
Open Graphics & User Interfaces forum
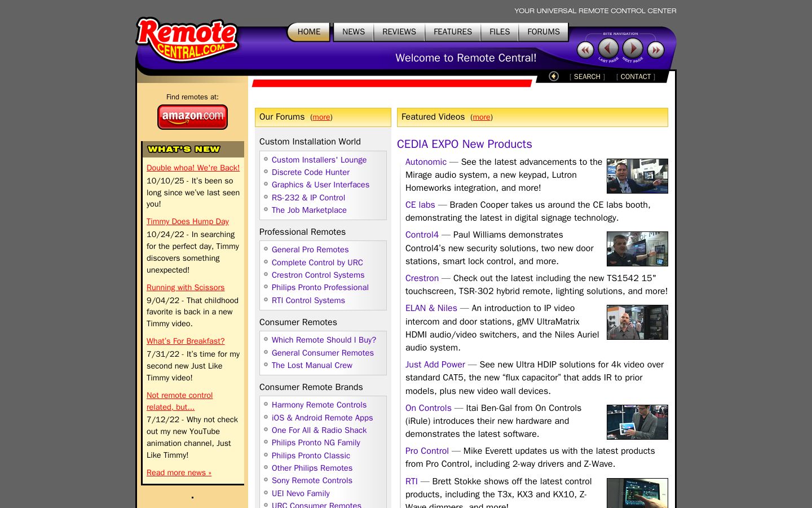pyautogui.click(x=320, y=185)
